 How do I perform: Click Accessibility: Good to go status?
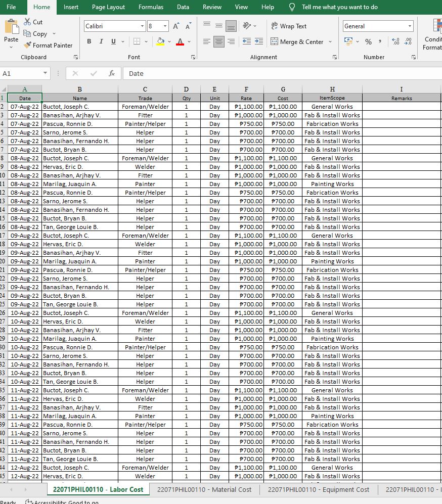click(x=62, y=502)
